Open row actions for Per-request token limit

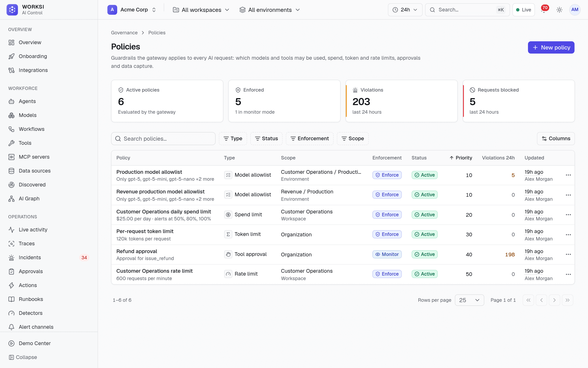pos(568,235)
